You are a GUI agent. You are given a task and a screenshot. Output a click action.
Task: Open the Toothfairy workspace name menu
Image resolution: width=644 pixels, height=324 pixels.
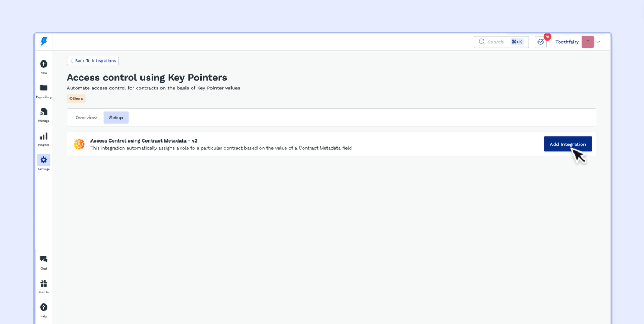567,42
